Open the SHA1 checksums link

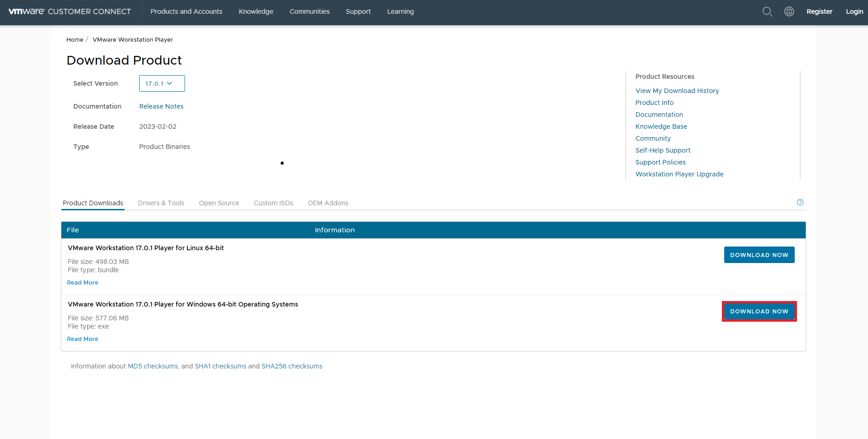coord(220,366)
